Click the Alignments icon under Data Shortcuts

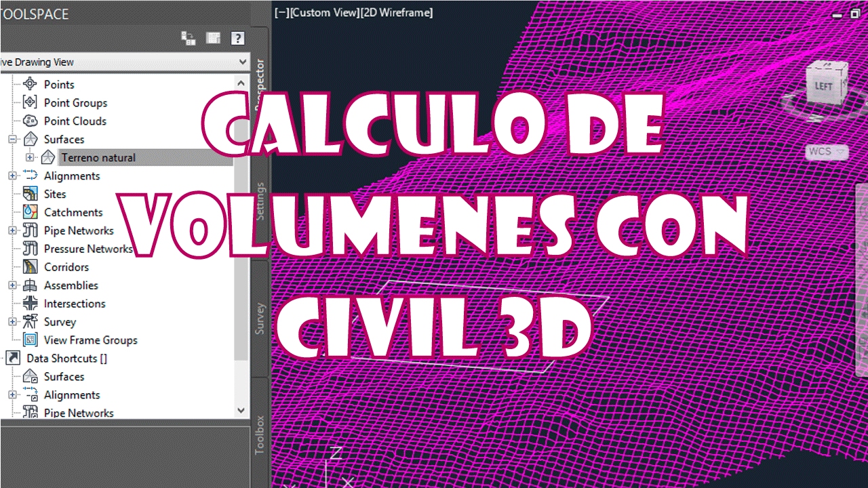coord(31,394)
